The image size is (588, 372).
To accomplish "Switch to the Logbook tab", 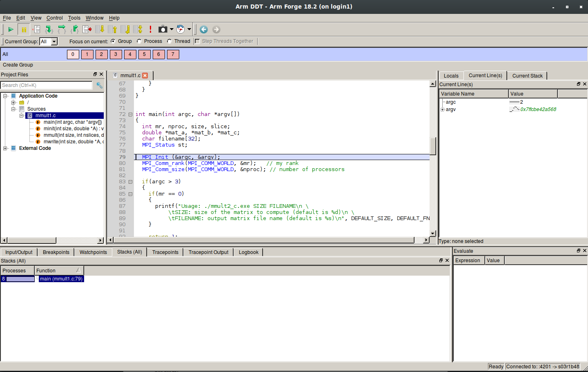I will [249, 252].
